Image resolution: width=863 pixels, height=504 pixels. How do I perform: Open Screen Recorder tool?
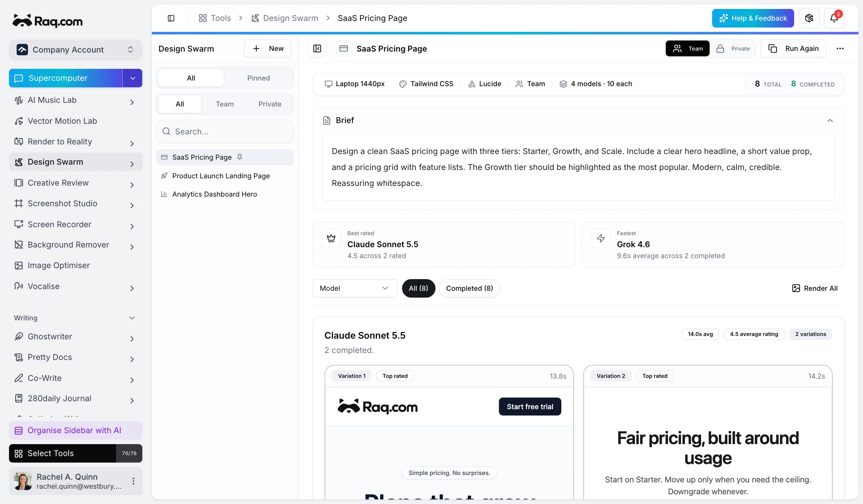(x=75, y=225)
